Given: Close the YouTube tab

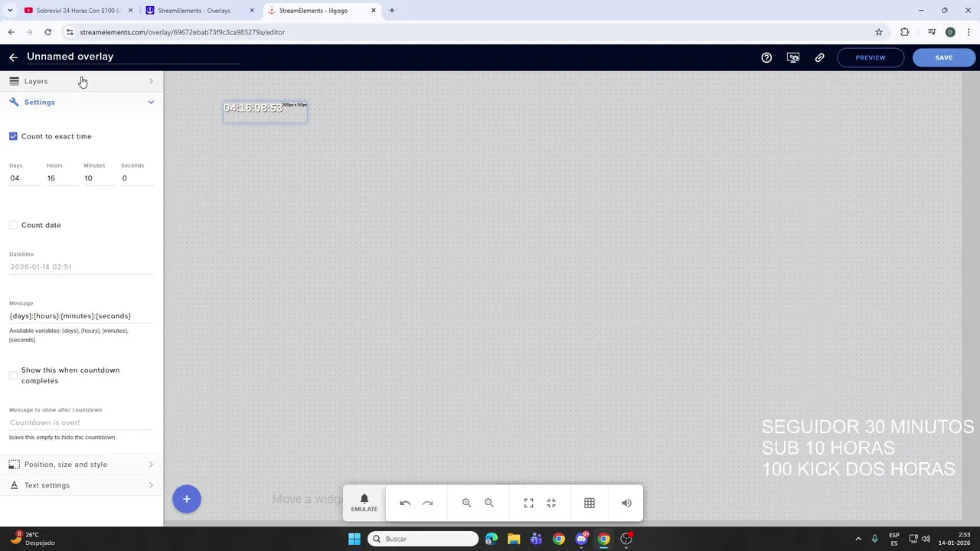Looking at the screenshot, I should (130, 11).
